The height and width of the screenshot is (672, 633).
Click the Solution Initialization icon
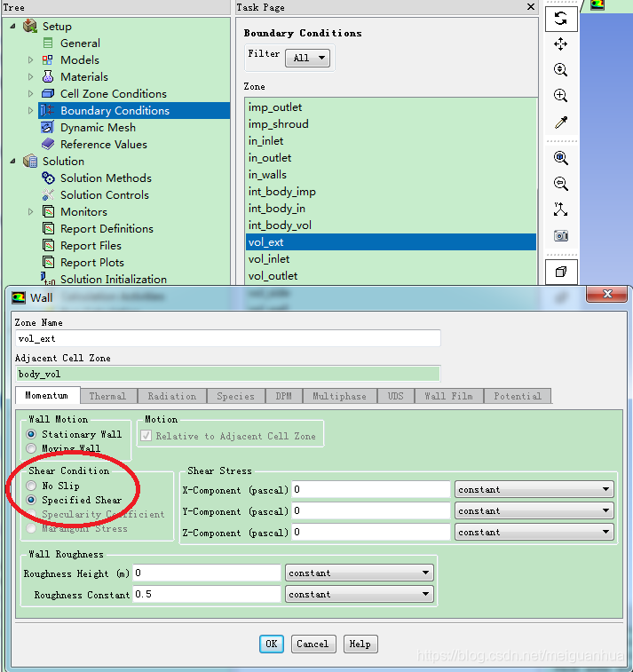pyautogui.click(x=48, y=279)
